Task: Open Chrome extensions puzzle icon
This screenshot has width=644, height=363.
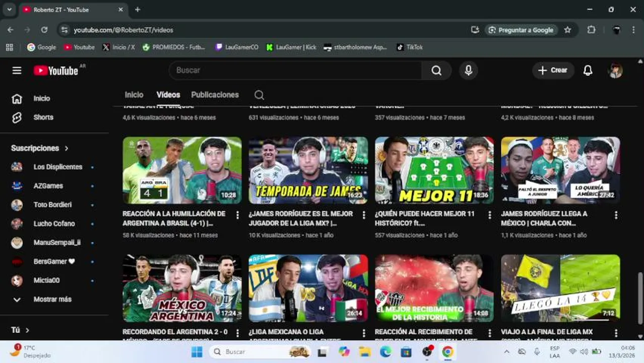Action: (x=591, y=30)
